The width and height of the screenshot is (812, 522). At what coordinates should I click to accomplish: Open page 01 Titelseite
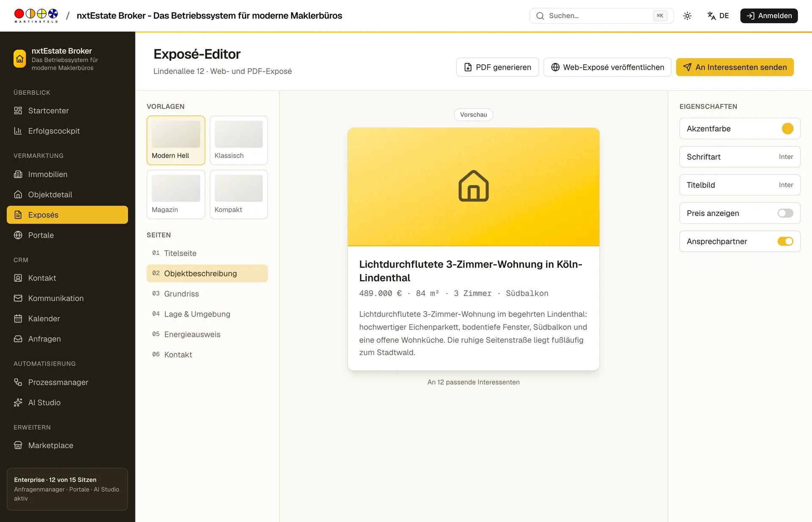click(x=207, y=253)
